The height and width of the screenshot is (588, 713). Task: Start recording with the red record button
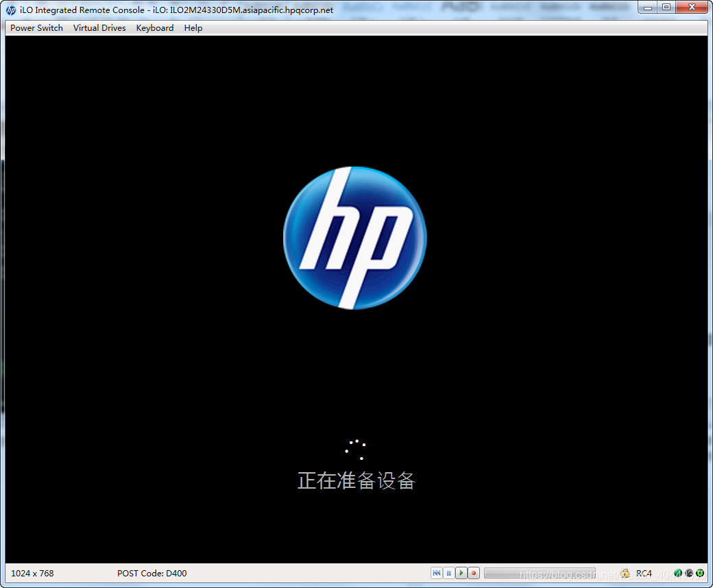click(x=473, y=573)
